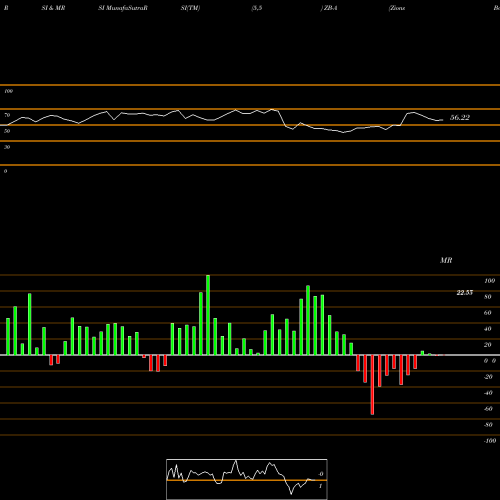Click the end point of RSI line
This screenshot has height=500, width=500.
coord(443,120)
